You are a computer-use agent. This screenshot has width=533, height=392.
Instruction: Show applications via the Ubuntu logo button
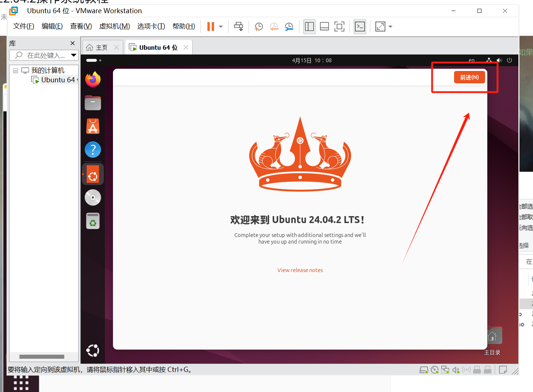point(93,351)
